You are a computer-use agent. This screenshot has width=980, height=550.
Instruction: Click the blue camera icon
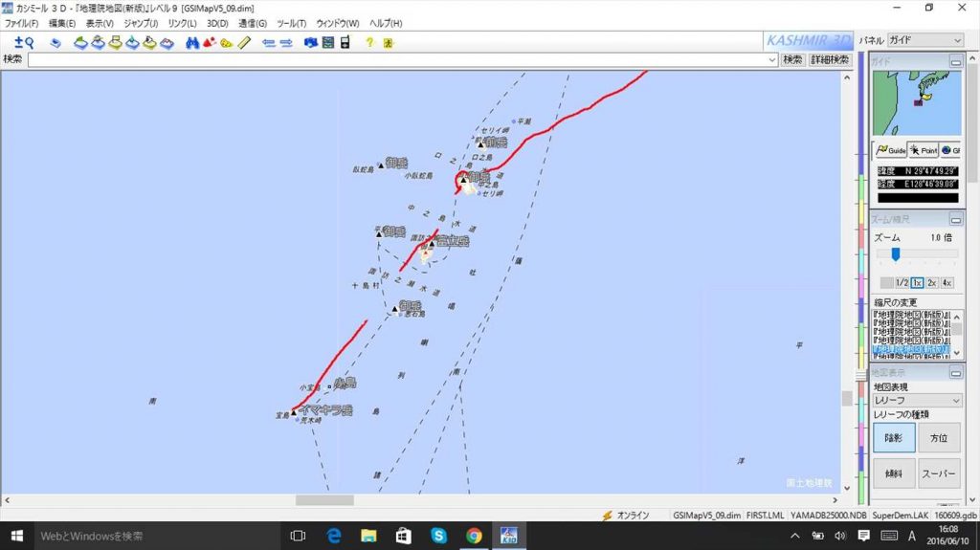click(311, 42)
